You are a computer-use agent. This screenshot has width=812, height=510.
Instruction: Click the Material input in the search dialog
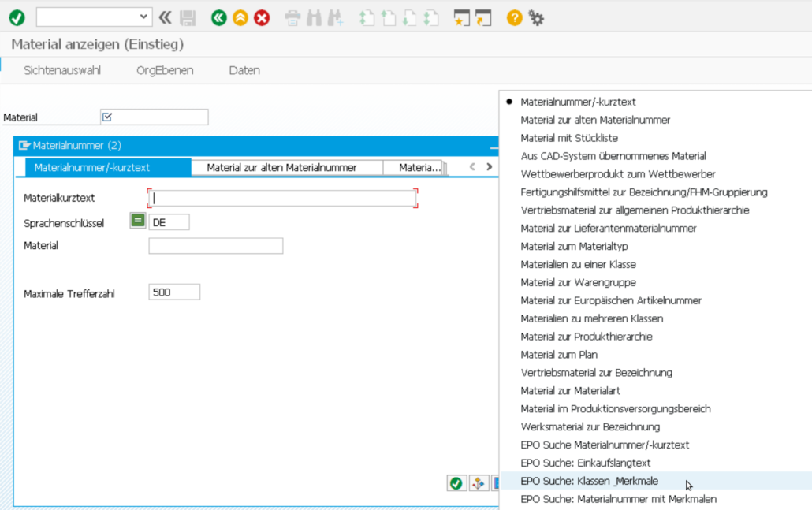click(215, 245)
